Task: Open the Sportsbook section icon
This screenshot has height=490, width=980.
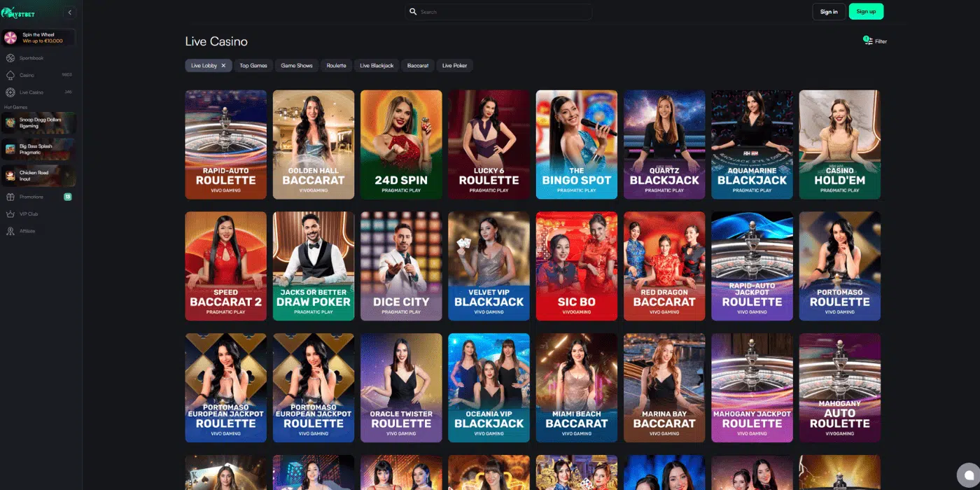Action: (x=10, y=58)
